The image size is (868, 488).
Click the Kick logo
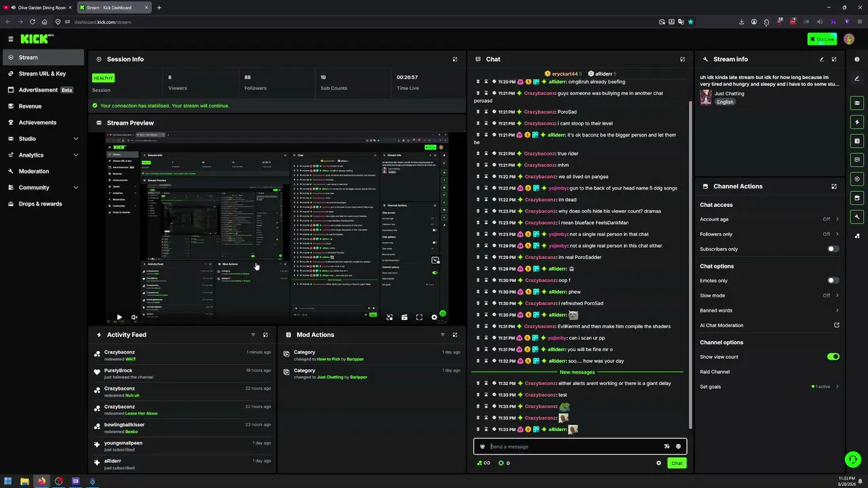click(x=37, y=39)
